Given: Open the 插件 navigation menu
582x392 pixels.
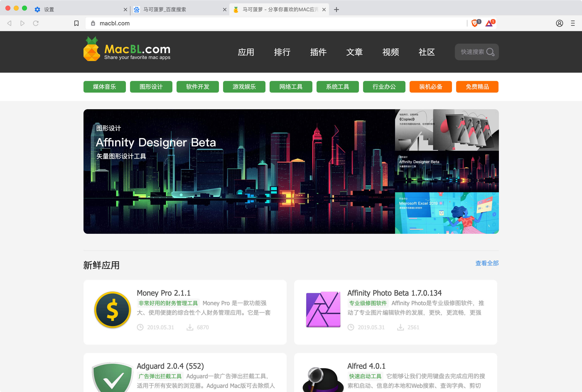Looking at the screenshot, I should [318, 52].
